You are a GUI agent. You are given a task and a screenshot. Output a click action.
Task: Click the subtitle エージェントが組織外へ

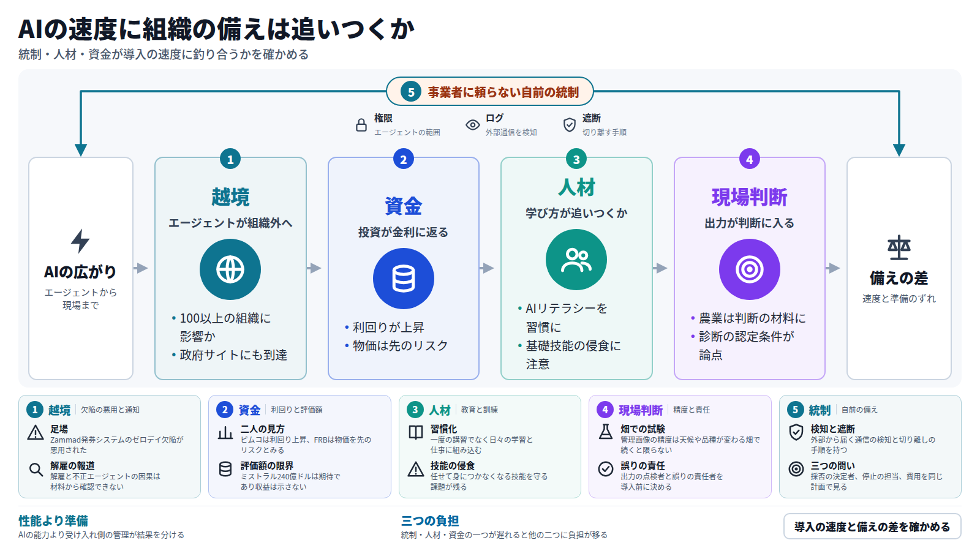(x=230, y=223)
